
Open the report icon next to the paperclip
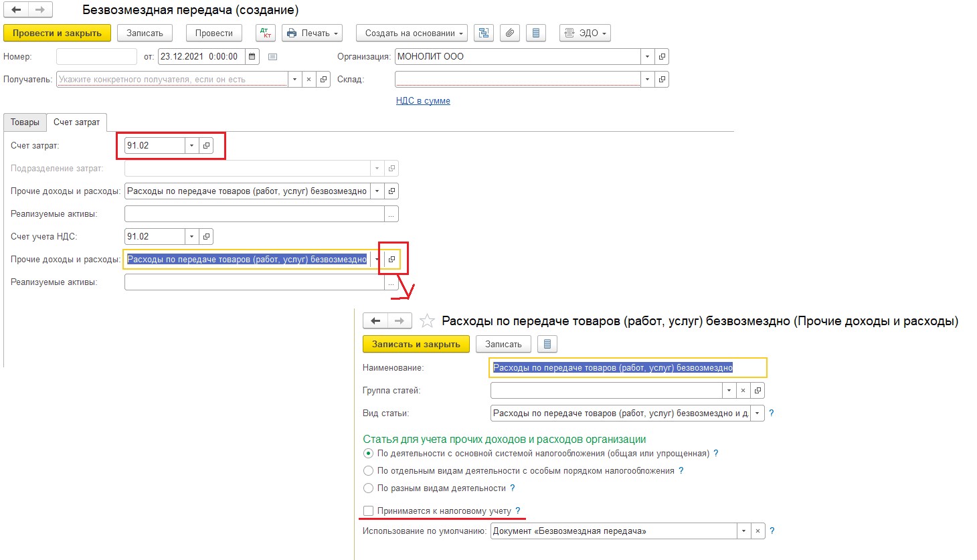click(x=536, y=33)
